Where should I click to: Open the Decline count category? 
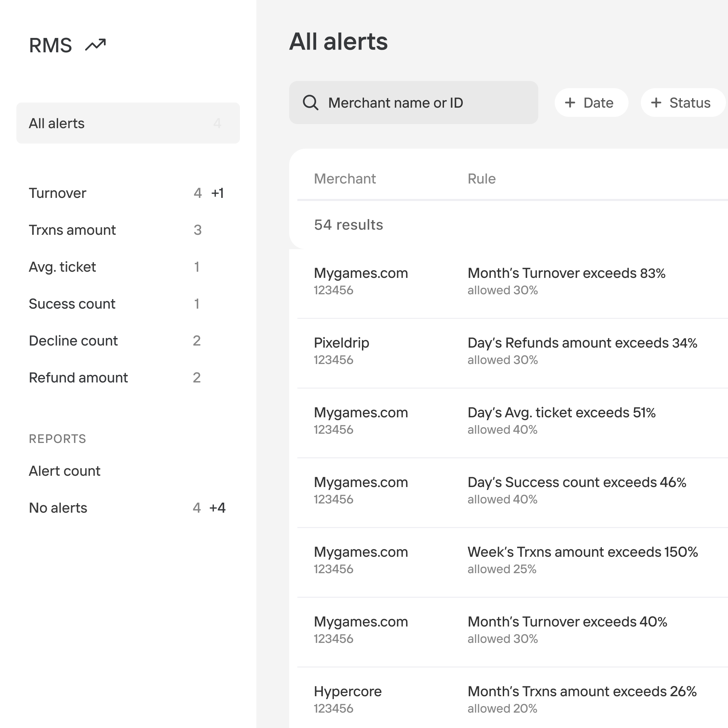128,341
